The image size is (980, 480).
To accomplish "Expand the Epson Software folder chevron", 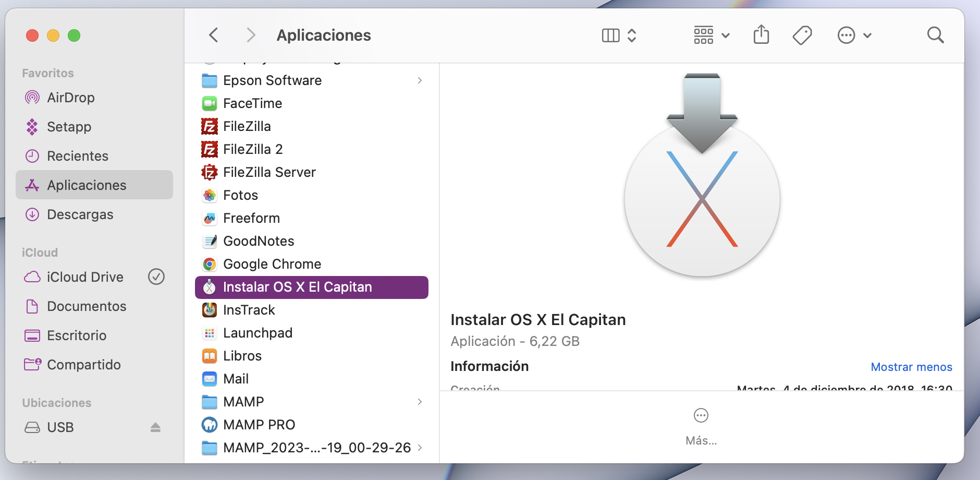I will [x=420, y=80].
